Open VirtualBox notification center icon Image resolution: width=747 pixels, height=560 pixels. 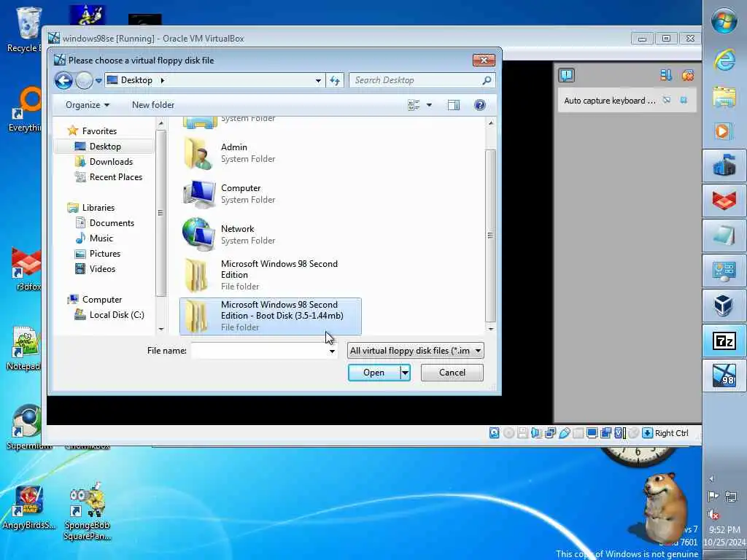[x=566, y=75]
